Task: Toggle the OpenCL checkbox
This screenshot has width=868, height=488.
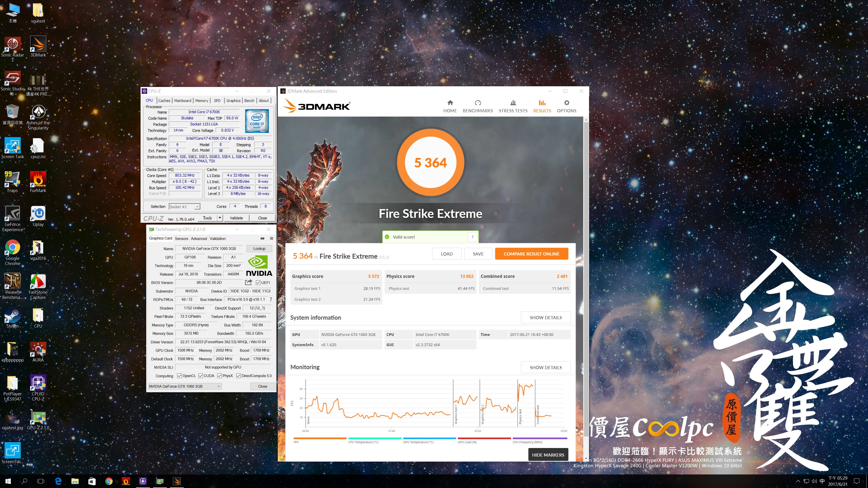Action: coord(179,375)
